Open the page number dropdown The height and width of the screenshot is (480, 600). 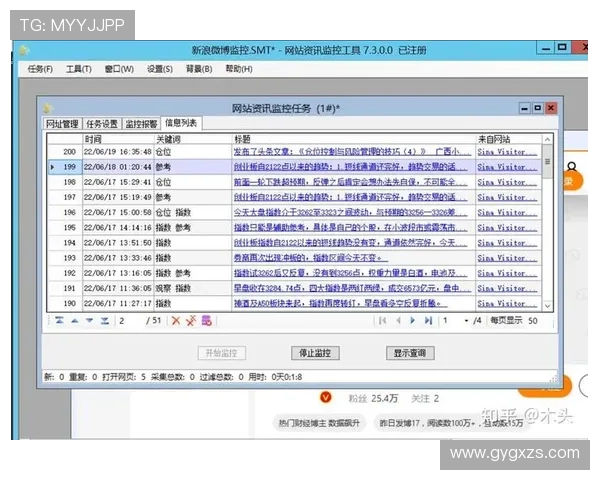(466, 321)
